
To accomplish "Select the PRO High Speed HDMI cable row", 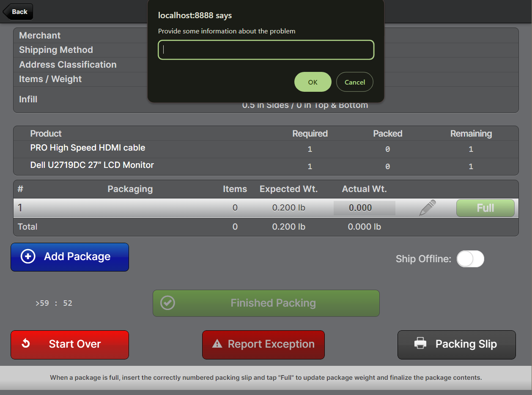I will click(x=88, y=148).
